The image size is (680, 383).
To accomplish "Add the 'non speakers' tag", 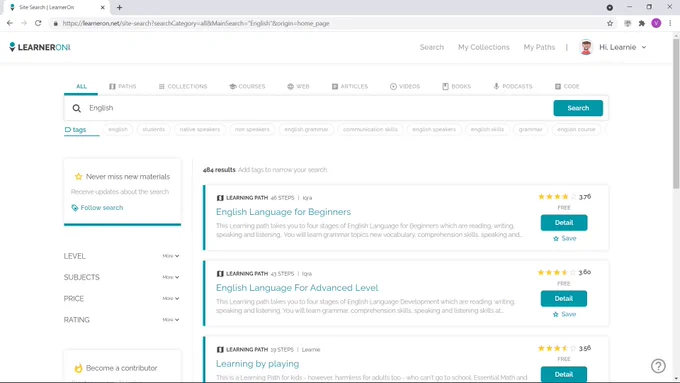I will click(252, 129).
